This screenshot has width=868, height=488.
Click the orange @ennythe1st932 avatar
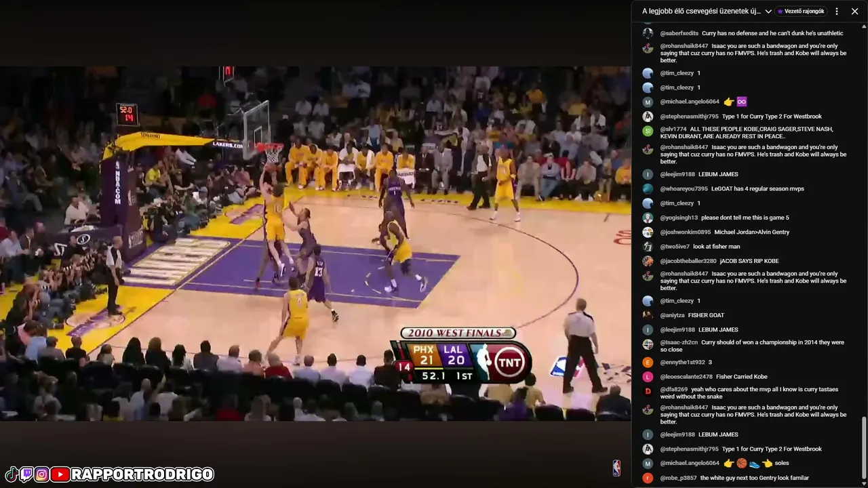(648, 363)
